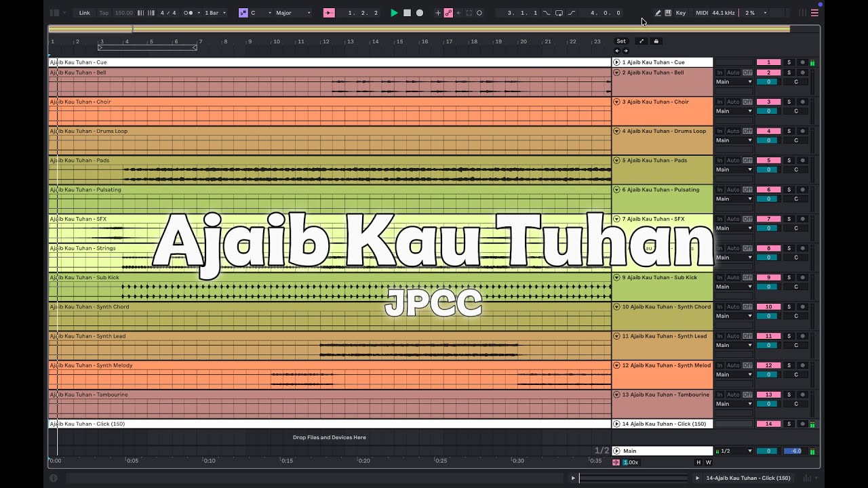Viewport: 868px width, 488px height.
Task: Solo the Bell track with S button
Action: click(789, 73)
